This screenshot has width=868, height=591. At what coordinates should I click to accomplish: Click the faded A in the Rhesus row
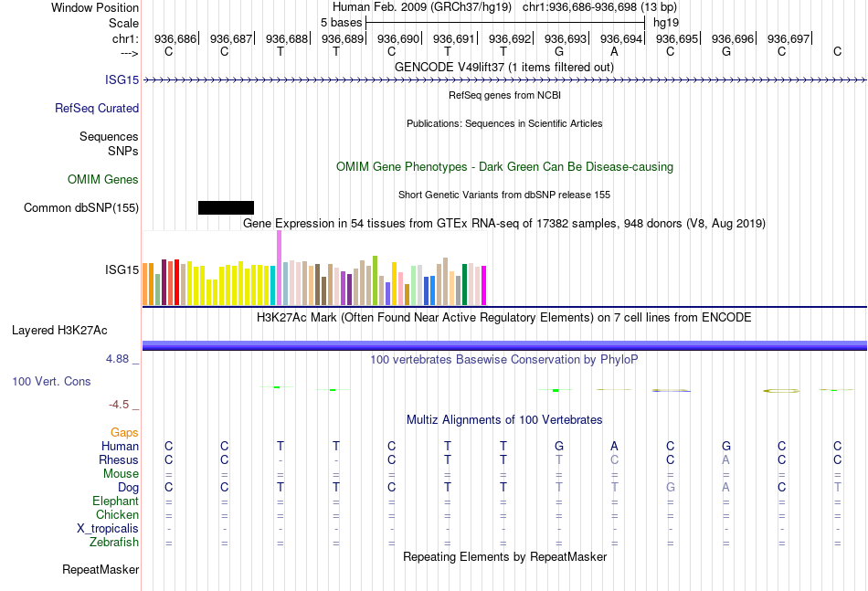point(726,459)
